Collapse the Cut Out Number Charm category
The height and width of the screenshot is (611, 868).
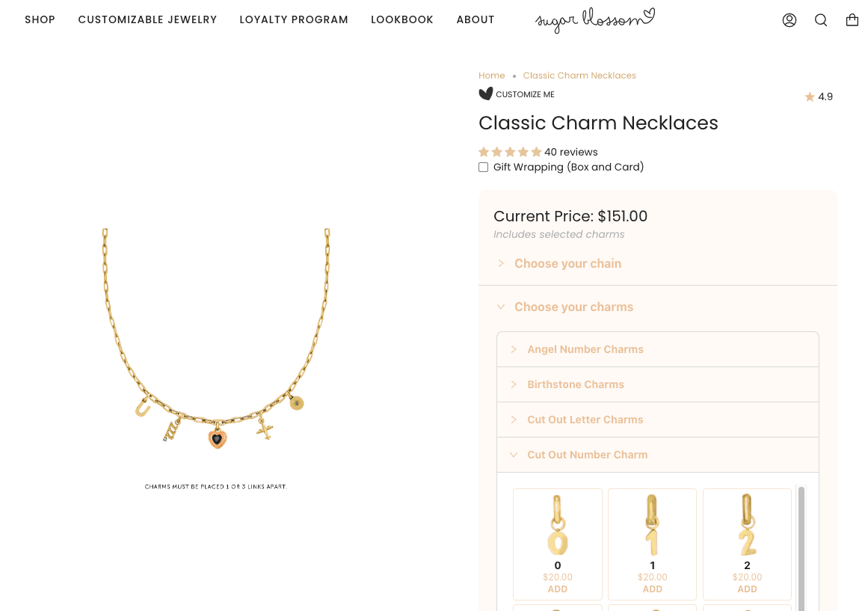587,455
